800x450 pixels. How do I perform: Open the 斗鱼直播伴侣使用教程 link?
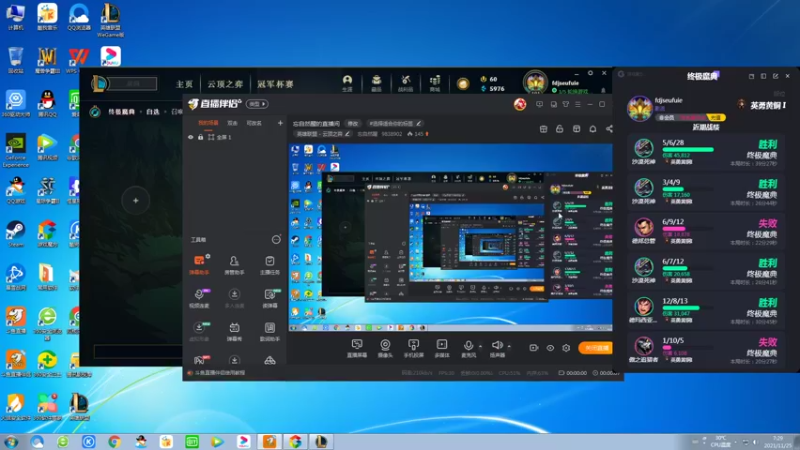click(x=220, y=373)
